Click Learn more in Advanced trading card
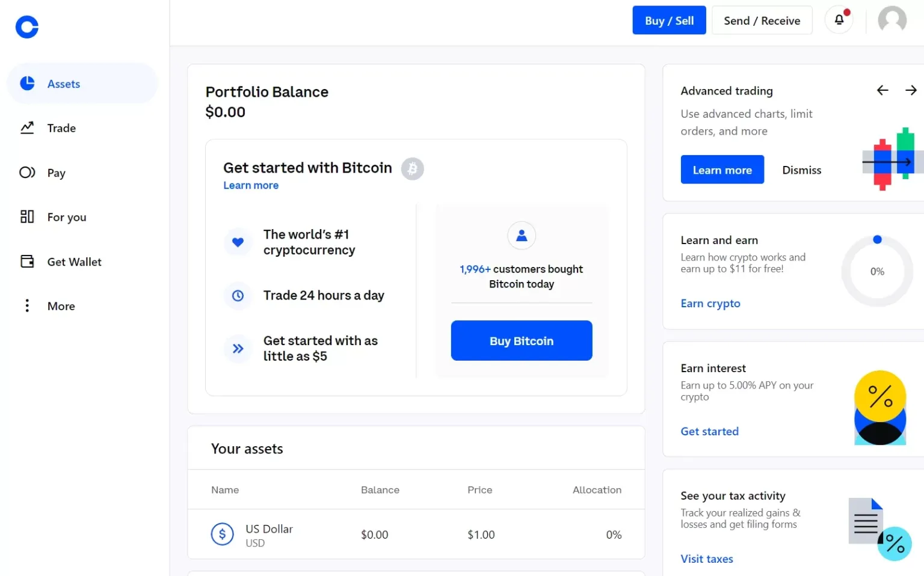This screenshot has width=924, height=576. 722,170
